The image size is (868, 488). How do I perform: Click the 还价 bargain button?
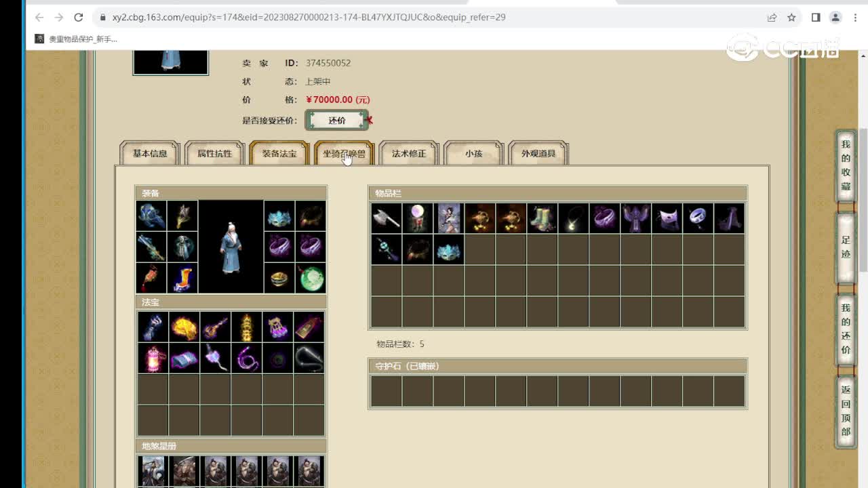click(x=337, y=120)
